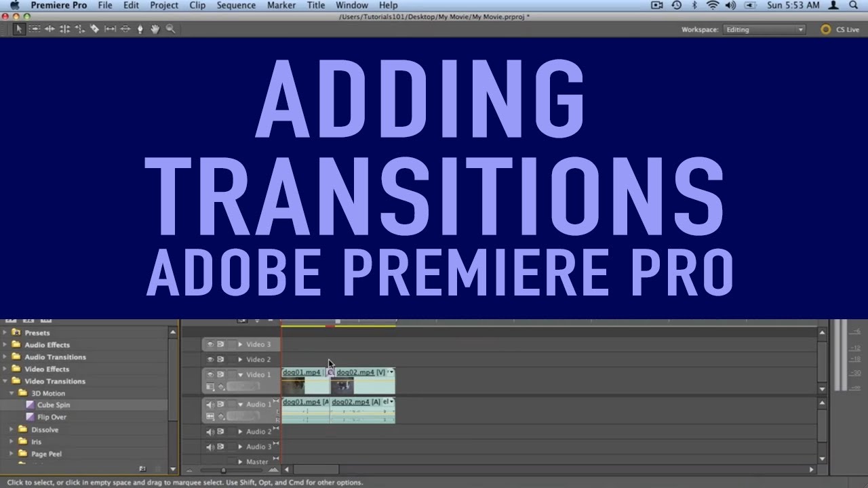
Task: Click the new custom bin icon in Effects panel
Action: pyautogui.click(x=142, y=468)
